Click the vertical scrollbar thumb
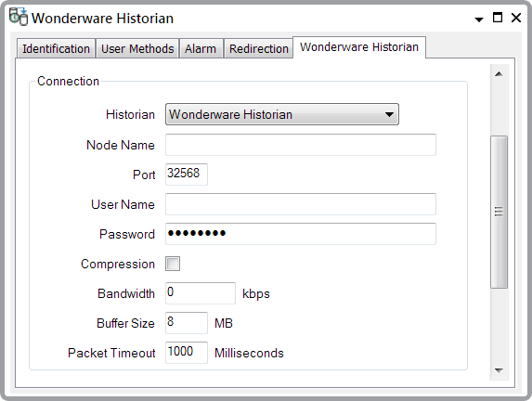This screenshot has height=401, width=532. coord(499,212)
